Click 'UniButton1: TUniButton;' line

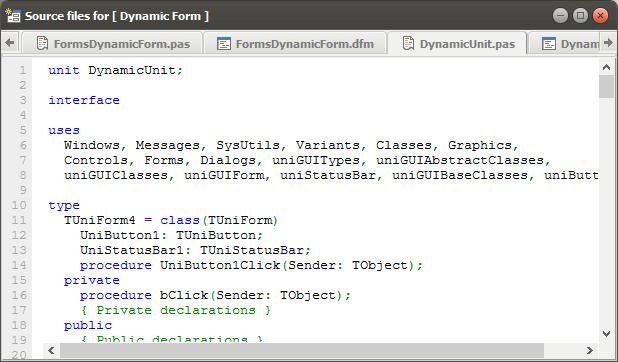(x=171, y=235)
